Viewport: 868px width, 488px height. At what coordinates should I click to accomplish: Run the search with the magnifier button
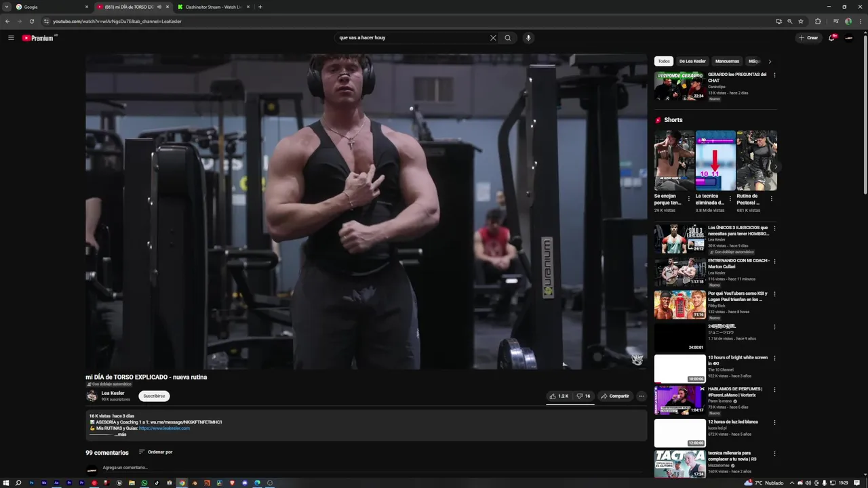tap(507, 38)
